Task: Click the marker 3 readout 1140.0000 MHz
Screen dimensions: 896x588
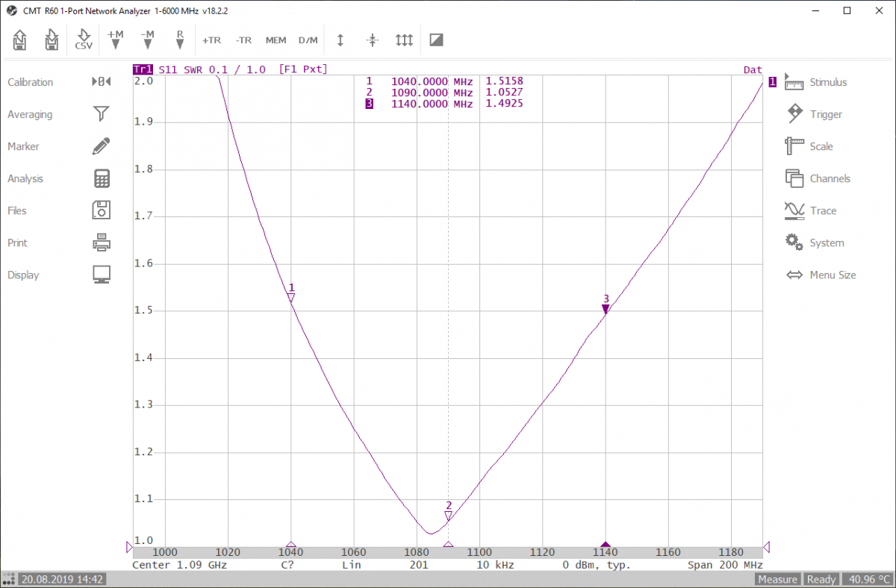Action: [x=432, y=104]
